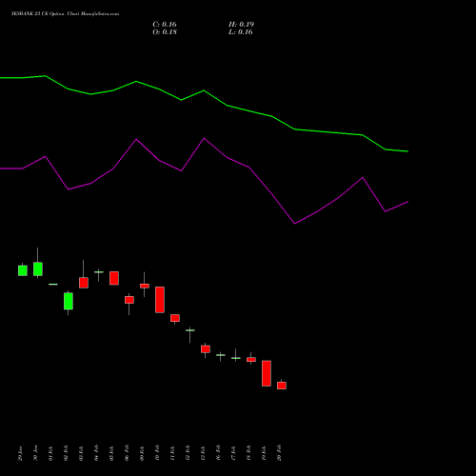Select the red candle for 03 Feb
The image size is (476, 476).
(x=84, y=283)
